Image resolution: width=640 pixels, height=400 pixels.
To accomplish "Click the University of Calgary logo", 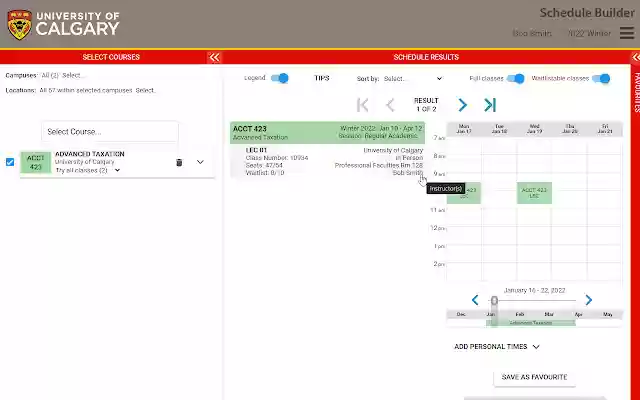I will click(x=63, y=24).
